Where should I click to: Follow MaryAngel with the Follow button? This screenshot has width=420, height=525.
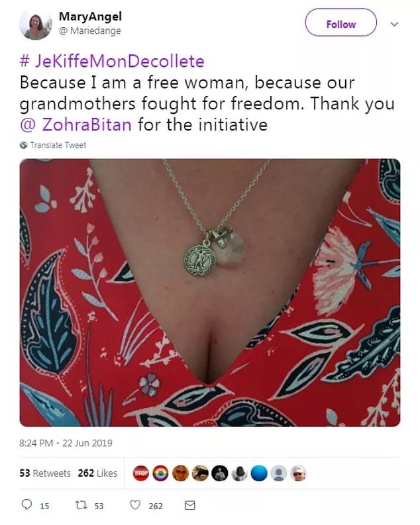tap(341, 24)
